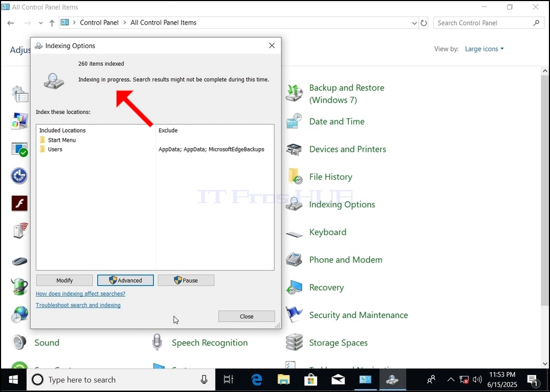Open the notification center icon
This screenshot has width=550, height=392.
(x=532, y=380)
